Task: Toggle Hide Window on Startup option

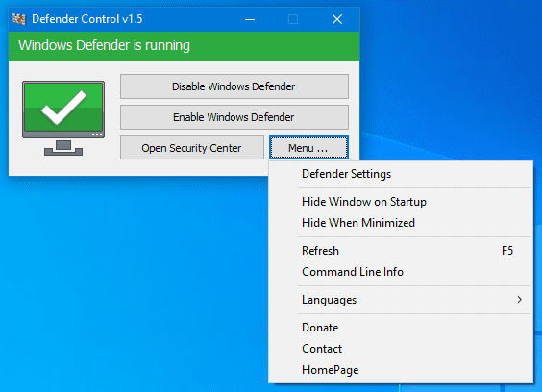Action: tap(401, 202)
